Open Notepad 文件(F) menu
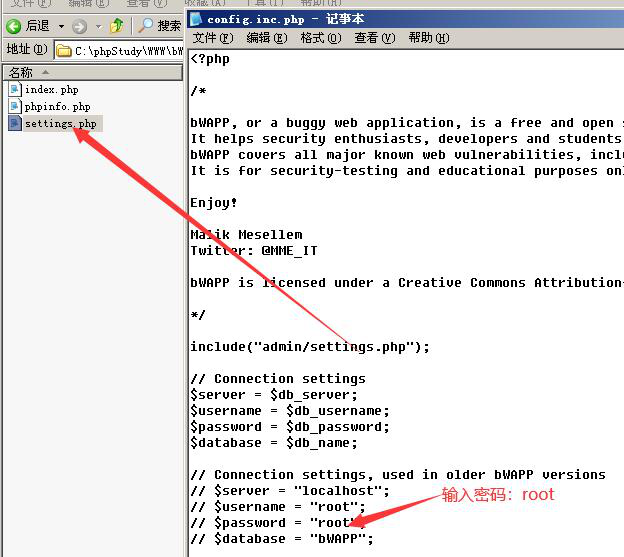The width and height of the screenshot is (624, 557). click(x=213, y=38)
